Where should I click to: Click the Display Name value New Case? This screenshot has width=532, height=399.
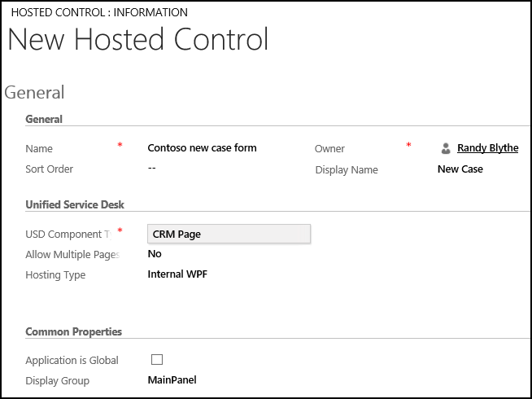[x=460, y=169]
